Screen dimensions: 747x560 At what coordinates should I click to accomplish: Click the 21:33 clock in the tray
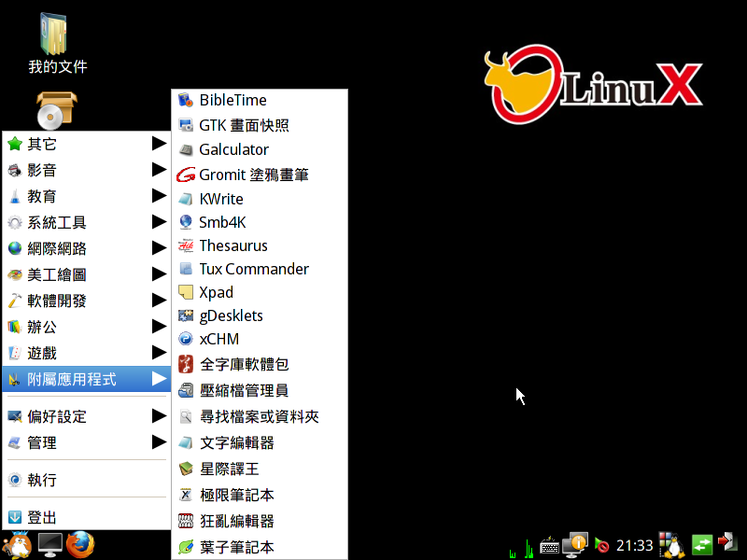(634, 545)
